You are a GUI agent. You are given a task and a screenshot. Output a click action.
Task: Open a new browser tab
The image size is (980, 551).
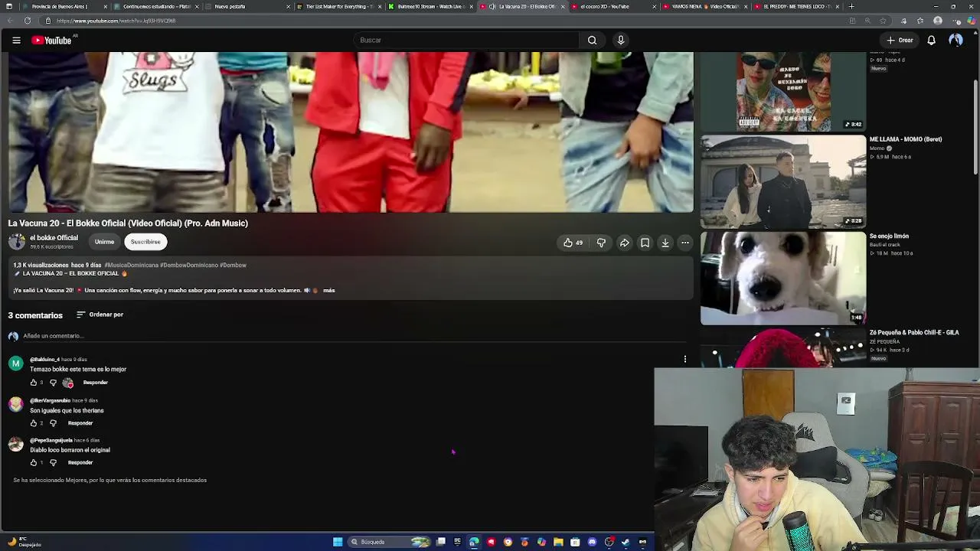click(x=851, y=7)
